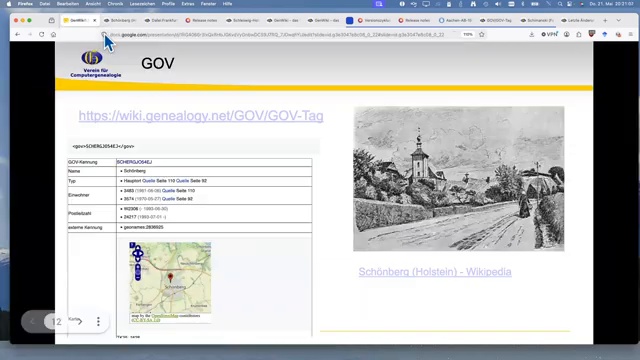640x360 pixels.
Task: Switch to the Letzte Änderu tab
Action: [578, 20]
